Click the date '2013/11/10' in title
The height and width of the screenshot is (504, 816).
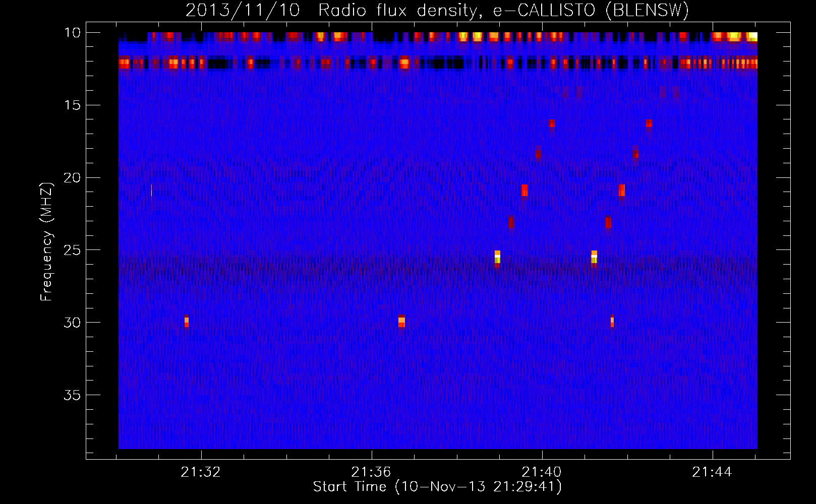coord(243,10)
